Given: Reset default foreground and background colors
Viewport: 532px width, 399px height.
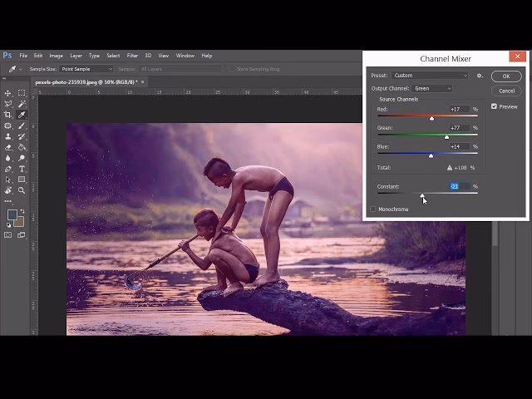Looking at the screenshot, I should tap(8, 225).
